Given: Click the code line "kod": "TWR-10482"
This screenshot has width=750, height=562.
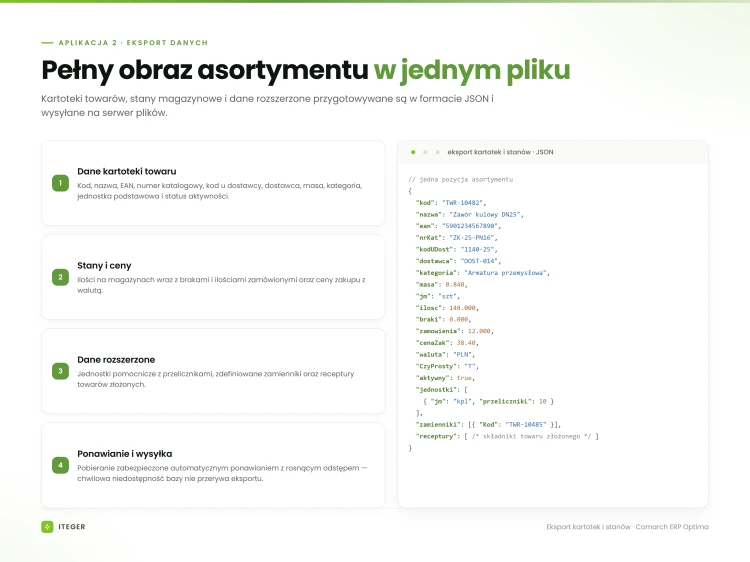Looking at the screenshot, I should tap(451, 203).
